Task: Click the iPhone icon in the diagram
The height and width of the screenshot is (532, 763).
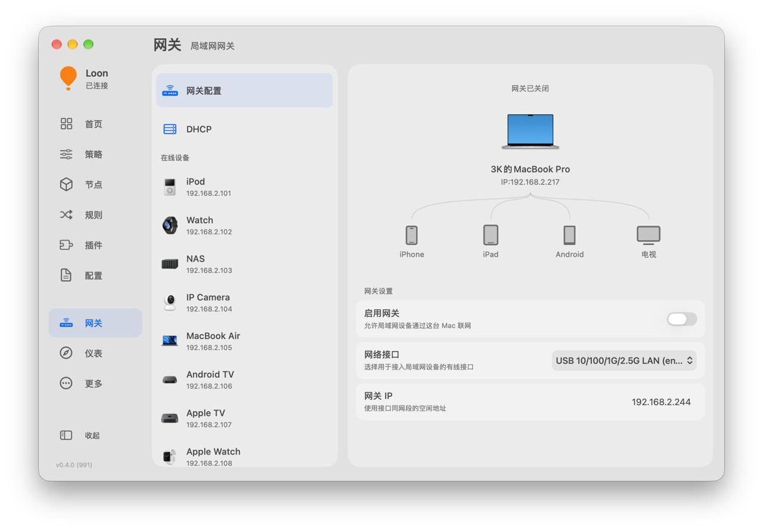Action: [x=412, y=235]
